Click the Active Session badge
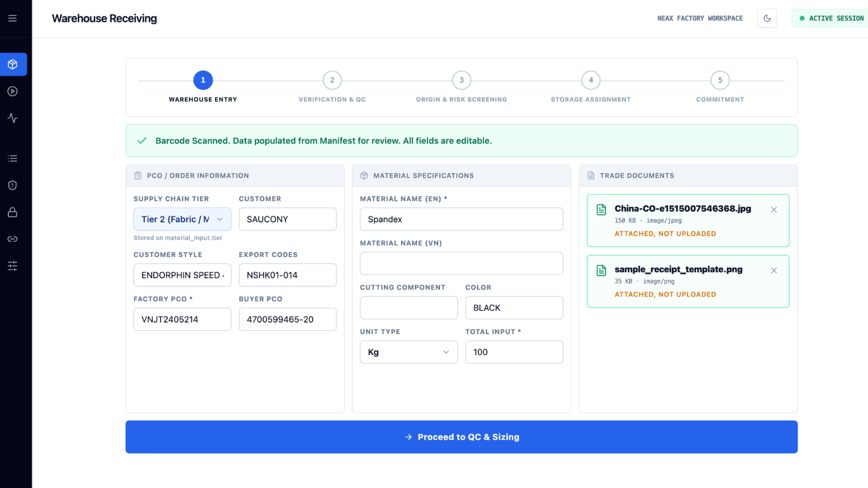The width and height of the screenshot is (868, 488). [x=831, y=18]
